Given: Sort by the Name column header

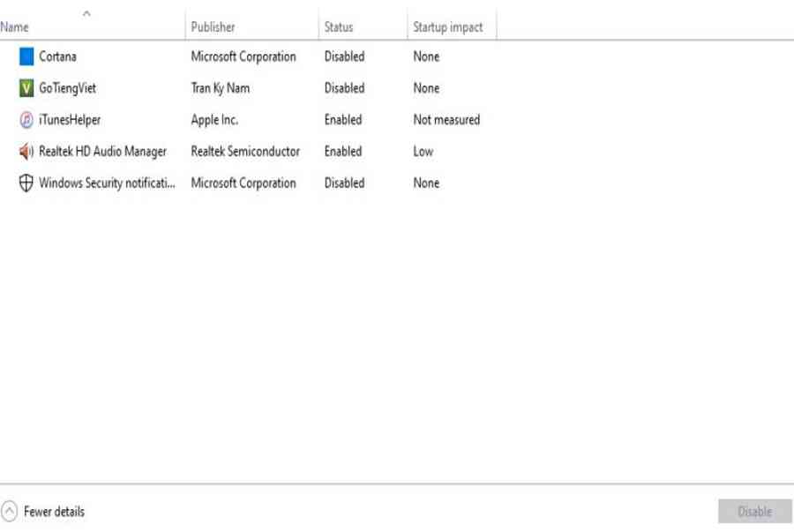Looking at the screenshot, I should [14, 26].
